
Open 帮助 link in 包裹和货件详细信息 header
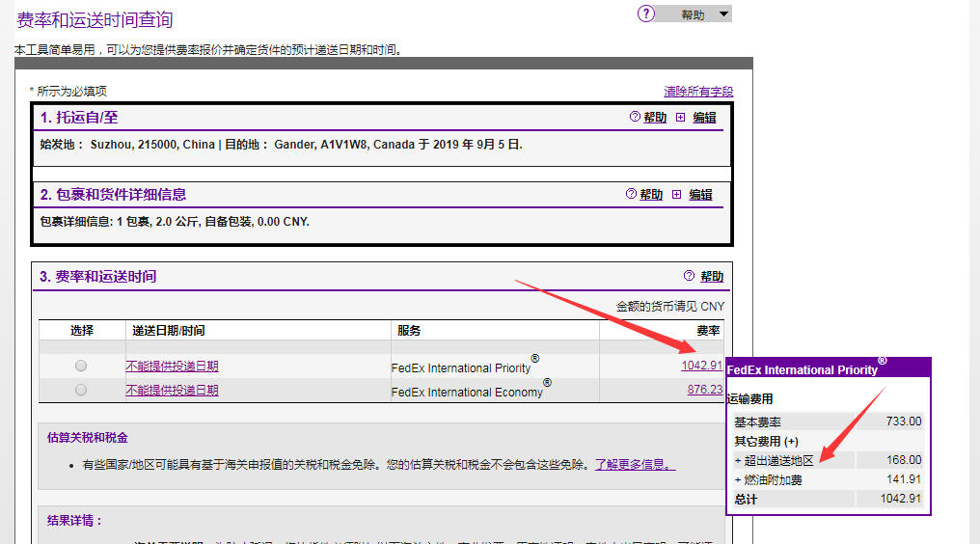click(x=651, y=195)
